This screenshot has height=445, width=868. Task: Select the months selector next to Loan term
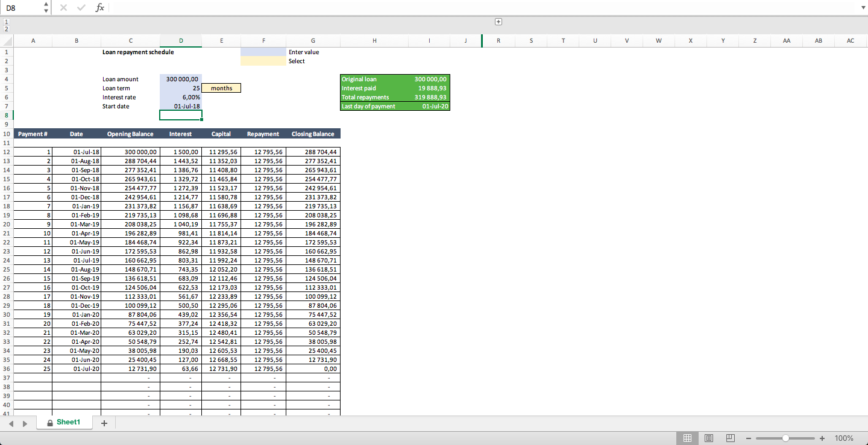pyautogui.click(x=221, y=87)
